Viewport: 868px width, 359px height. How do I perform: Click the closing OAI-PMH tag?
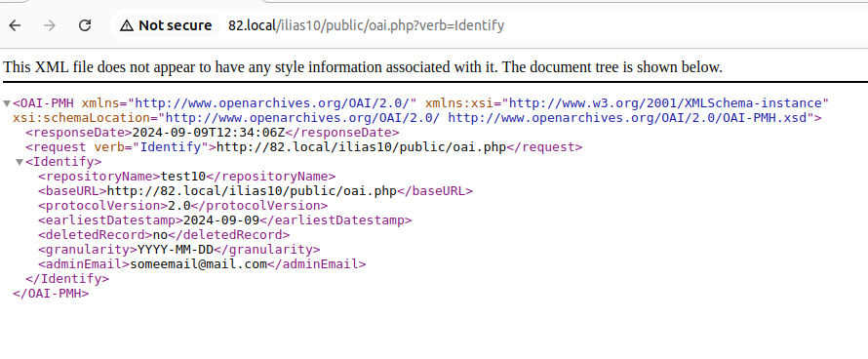(51, 294)
